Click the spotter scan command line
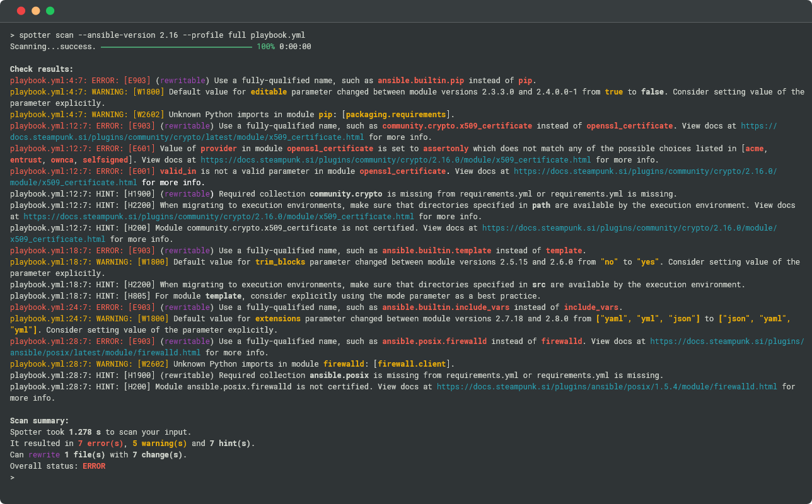 tap(162, 35)
